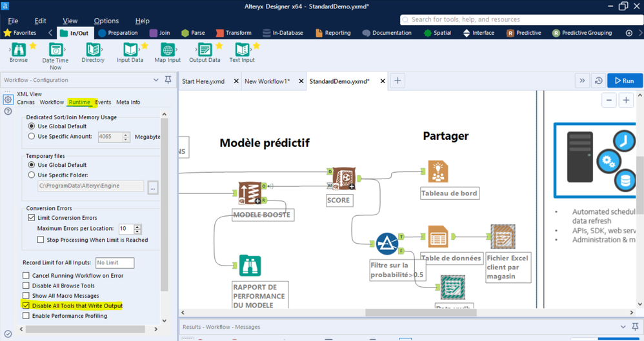
Task: Show hidden tabs with double chevron
Action: (x=582, y=81)
